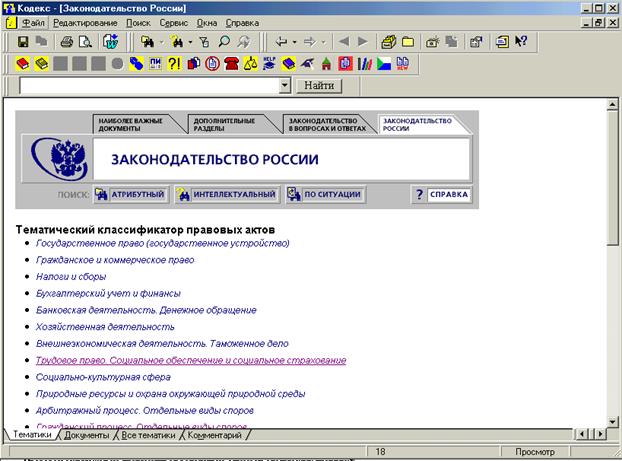
Task: Click the "ПИ" icon in the toolbar
Action: pyautogui.click(x=155, y=63)
